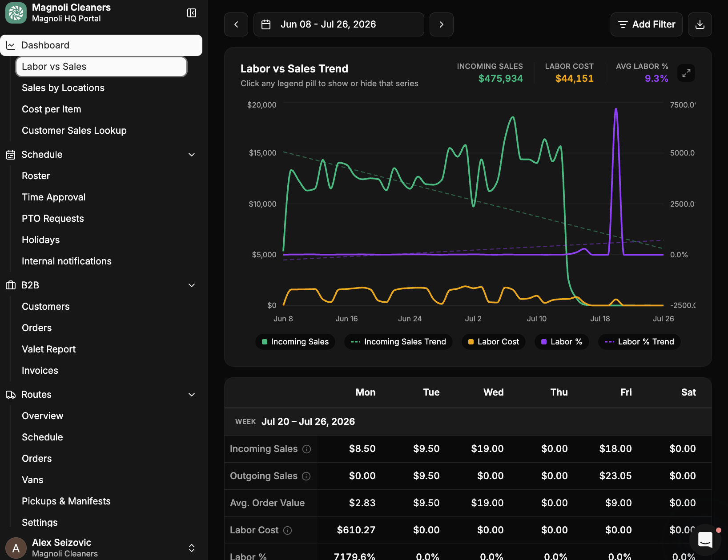This screenshot has height=560, width=728.
Task: Click the Routes truck icon
Action: pyautogui.click(x=11, y=395)
